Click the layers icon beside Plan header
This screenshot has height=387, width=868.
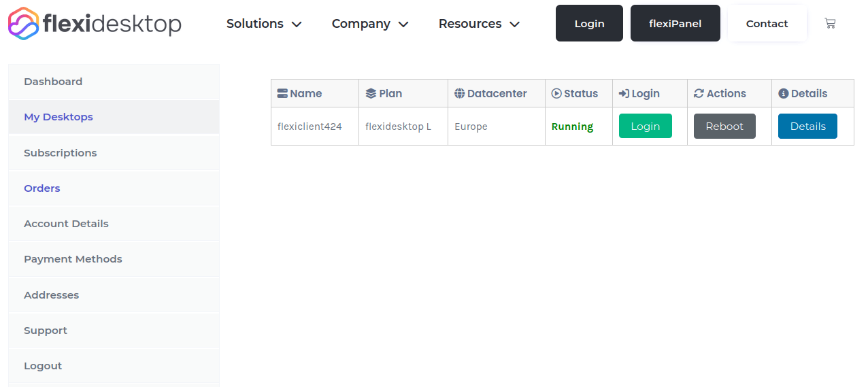click(371, 94)
